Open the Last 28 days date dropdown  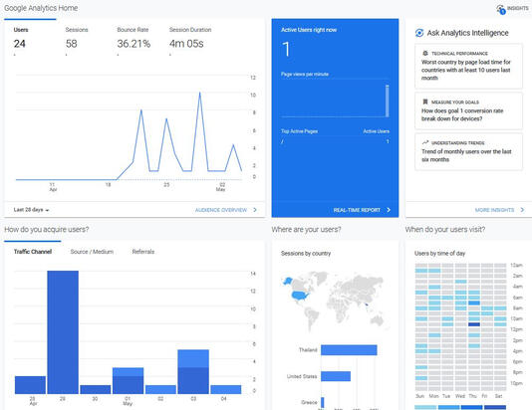point(31,210)
